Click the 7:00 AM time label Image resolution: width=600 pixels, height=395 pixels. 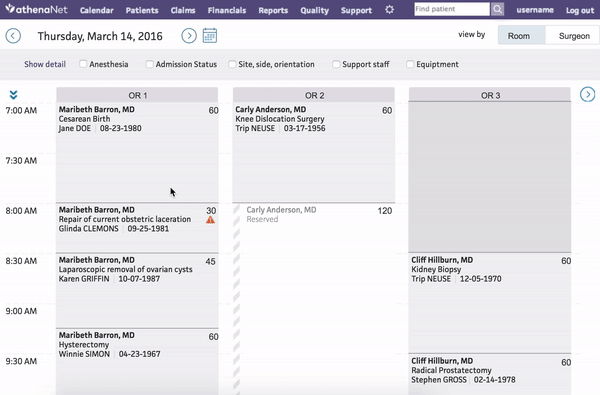tap(21, 111)
